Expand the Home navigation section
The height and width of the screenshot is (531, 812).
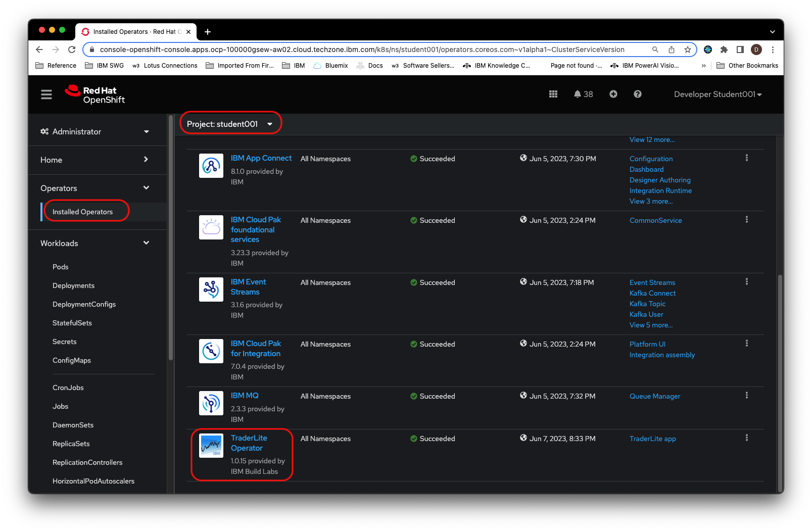point(94,160)
